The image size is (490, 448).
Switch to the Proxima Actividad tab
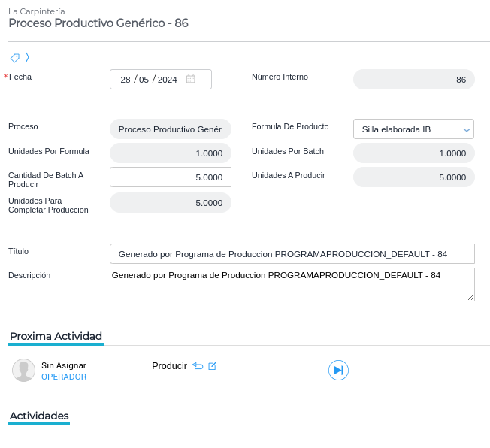tap(56, 336)
